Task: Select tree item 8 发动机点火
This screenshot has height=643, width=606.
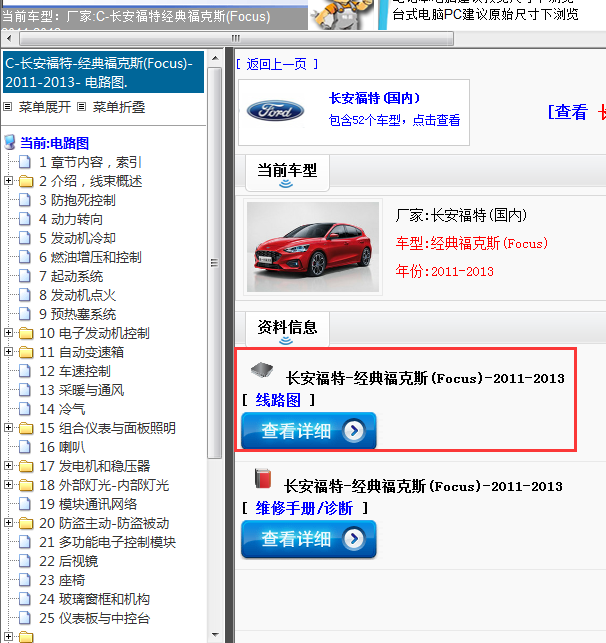Action: tap(77, 295)
